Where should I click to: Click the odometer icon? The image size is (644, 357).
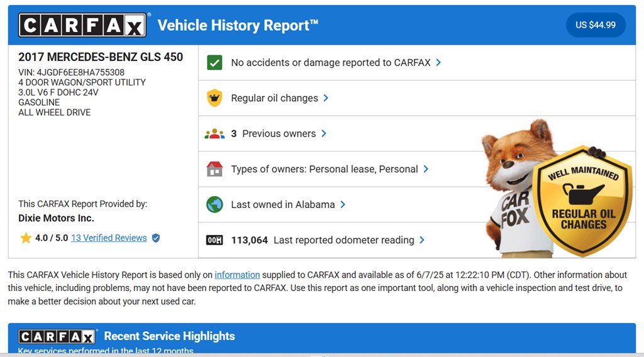214,240
